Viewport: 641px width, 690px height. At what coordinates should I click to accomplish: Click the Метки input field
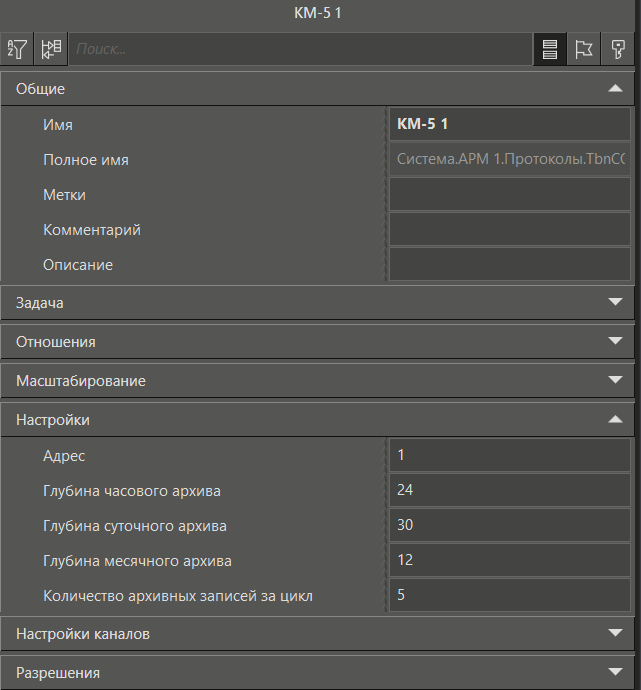coord(510,195)
